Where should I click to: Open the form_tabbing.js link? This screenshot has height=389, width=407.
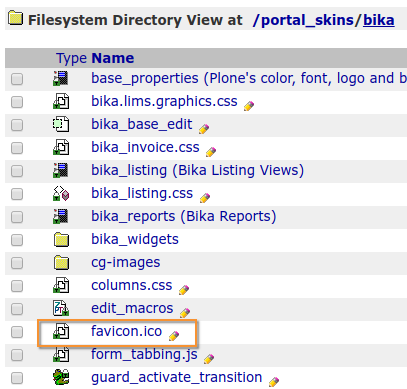(x=144, y=354)
